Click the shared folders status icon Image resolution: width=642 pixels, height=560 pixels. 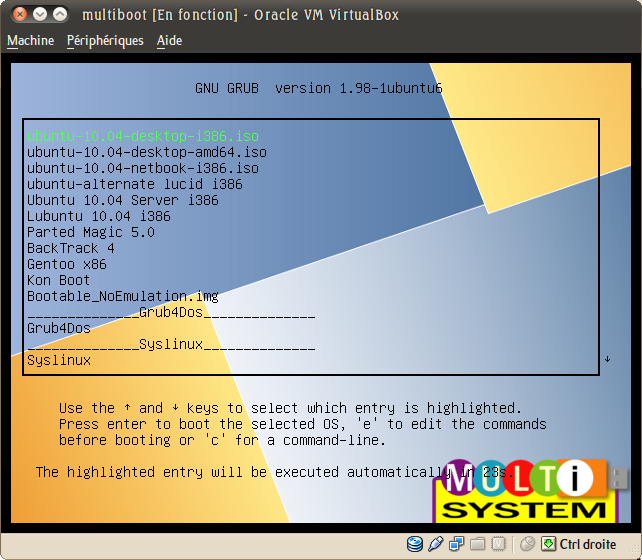click(x=477, y=544)
